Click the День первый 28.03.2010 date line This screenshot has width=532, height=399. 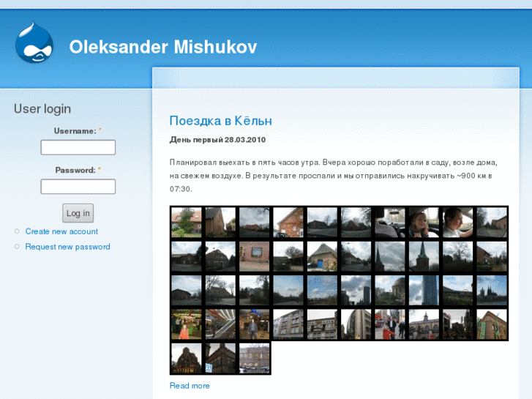click(217, 140)
